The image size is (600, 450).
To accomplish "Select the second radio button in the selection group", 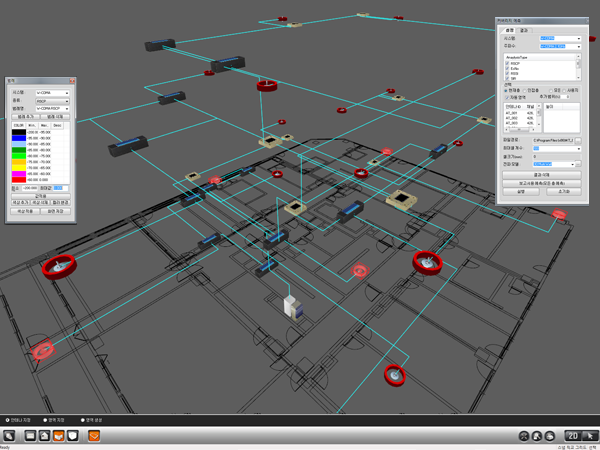I will (525, 91).
